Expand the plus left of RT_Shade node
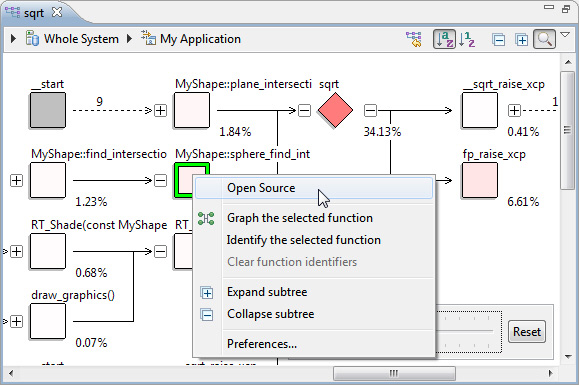Image resolution: width=579 pixels, height=385 pixels. point(16,251)
